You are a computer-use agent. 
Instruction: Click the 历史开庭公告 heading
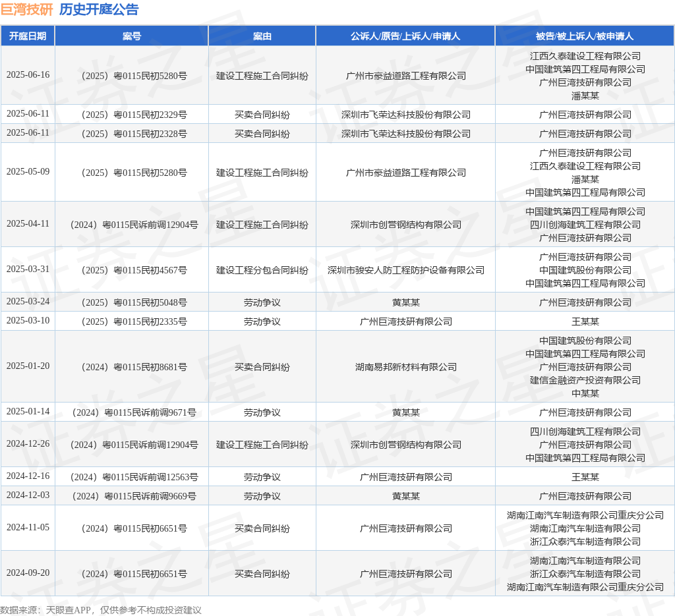[x=99, y=9]
